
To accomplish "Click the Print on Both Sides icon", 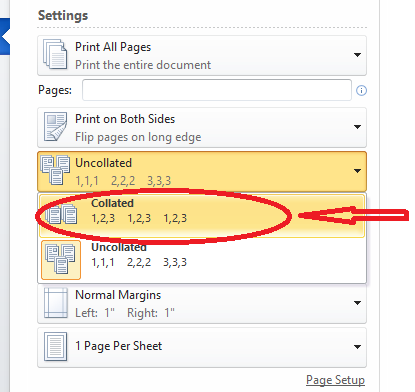I will tap(56, 127).
